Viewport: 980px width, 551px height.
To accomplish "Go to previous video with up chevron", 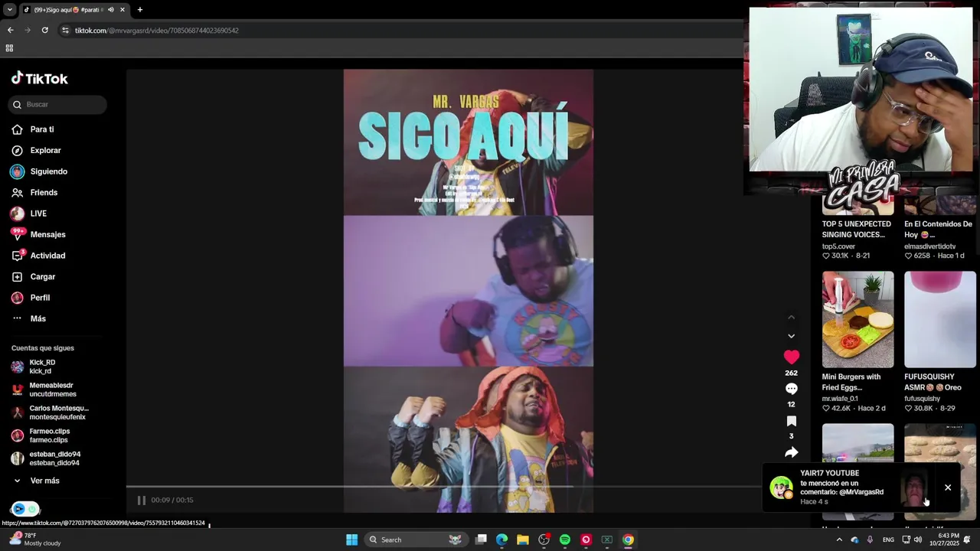I will click(791, 318).
